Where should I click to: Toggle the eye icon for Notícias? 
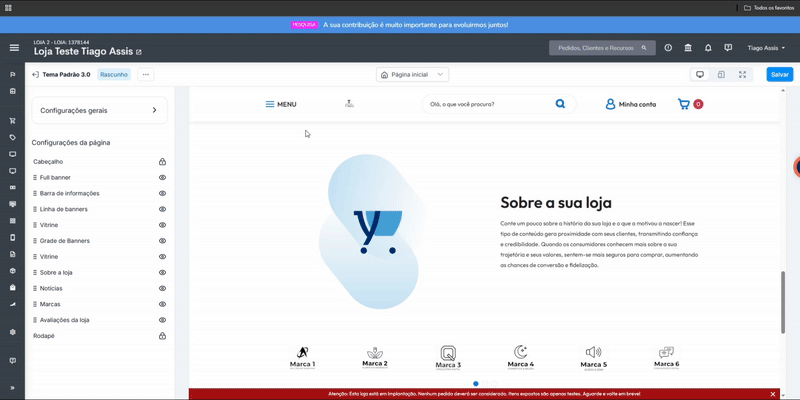(x=162, y=288)
